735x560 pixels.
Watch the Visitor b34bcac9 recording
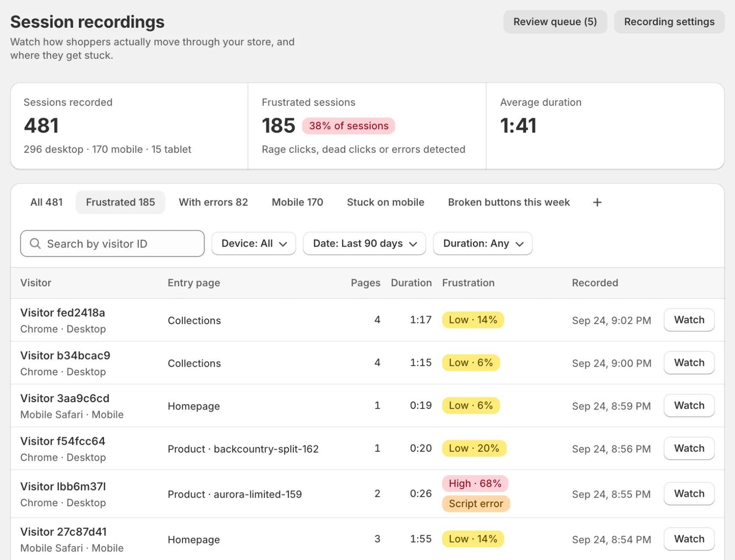(x=689, y=363)
